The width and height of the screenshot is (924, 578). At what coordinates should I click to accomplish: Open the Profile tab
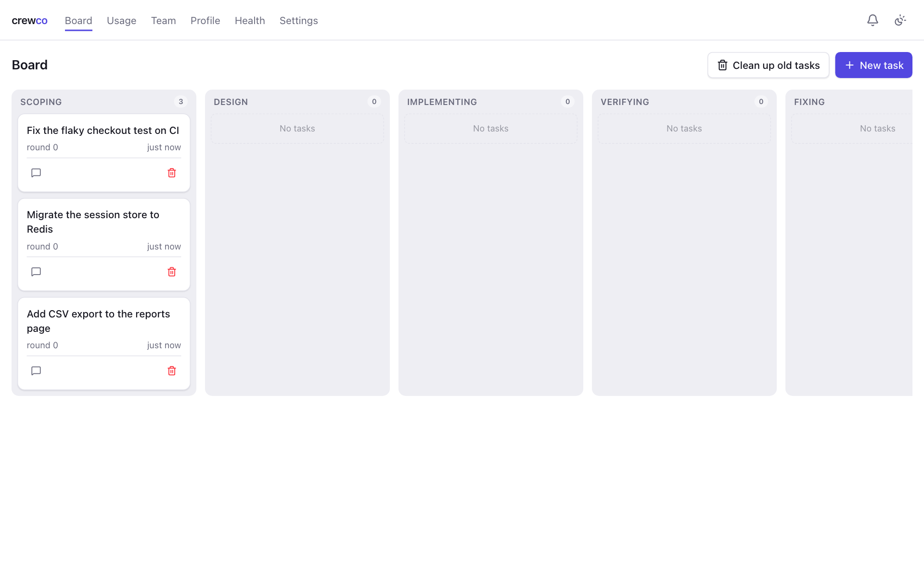click(205, 21)
